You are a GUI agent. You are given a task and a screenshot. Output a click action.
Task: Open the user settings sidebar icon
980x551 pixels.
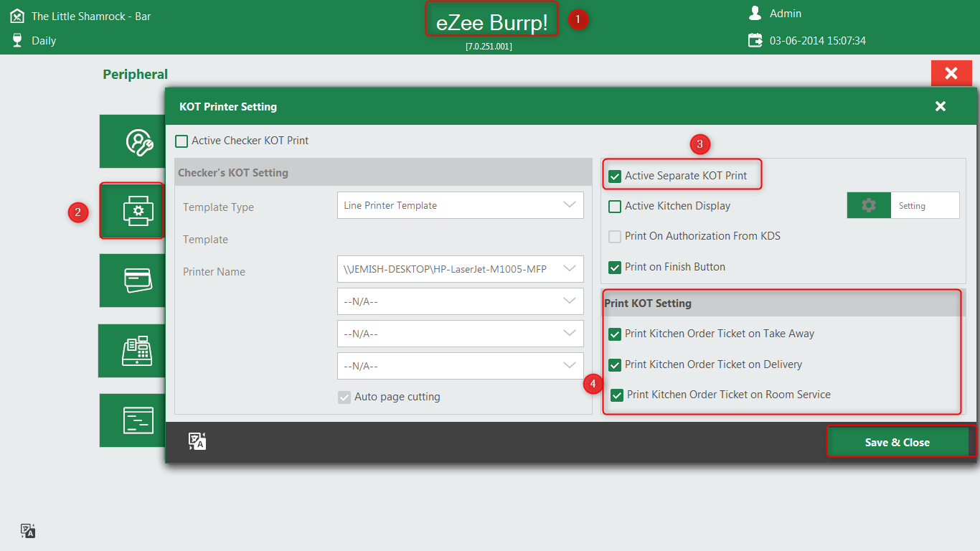tap(138, 142)
